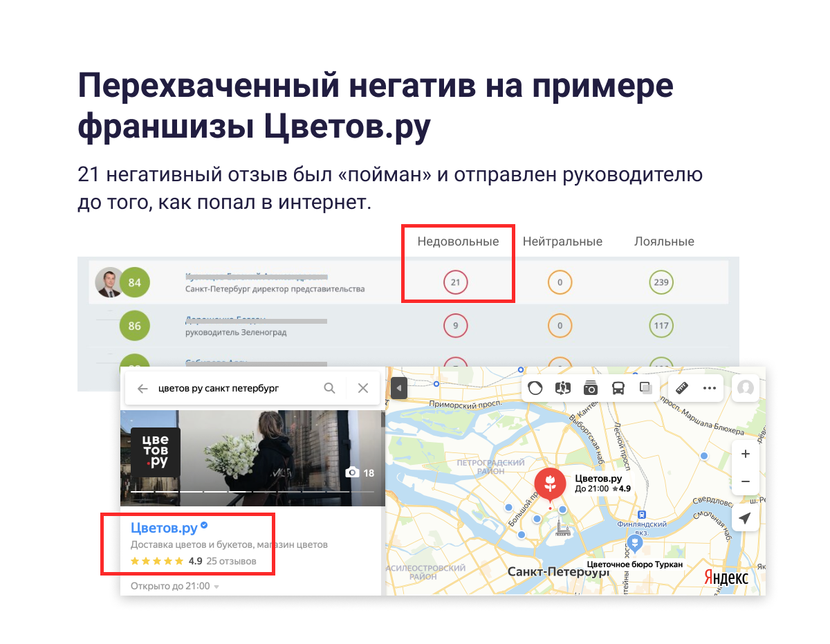Click the blue dot near просп. Маршала Блюхера
This screenshot has width=830, height=644.
tap(704, 456)
